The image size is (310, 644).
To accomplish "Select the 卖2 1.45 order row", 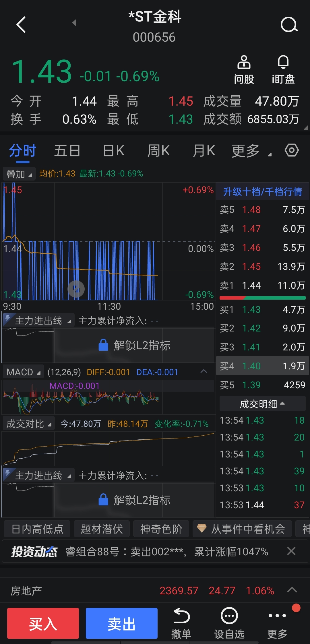I will tap(262, 267).
